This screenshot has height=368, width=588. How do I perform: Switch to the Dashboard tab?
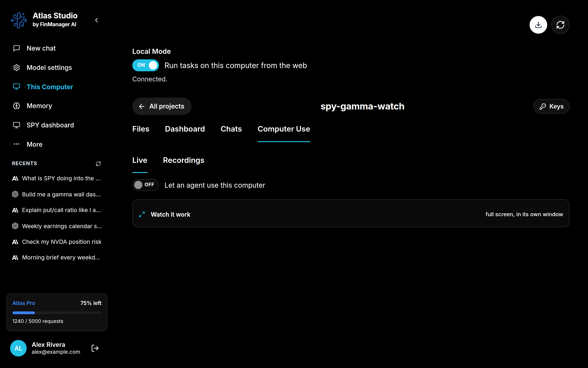point(185,129)
